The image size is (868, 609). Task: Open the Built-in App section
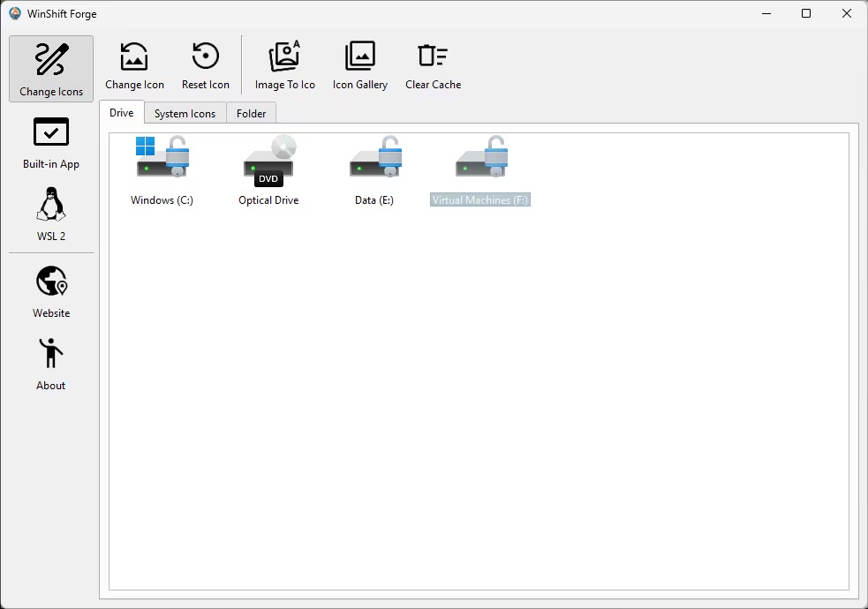(x=51, y=143)
